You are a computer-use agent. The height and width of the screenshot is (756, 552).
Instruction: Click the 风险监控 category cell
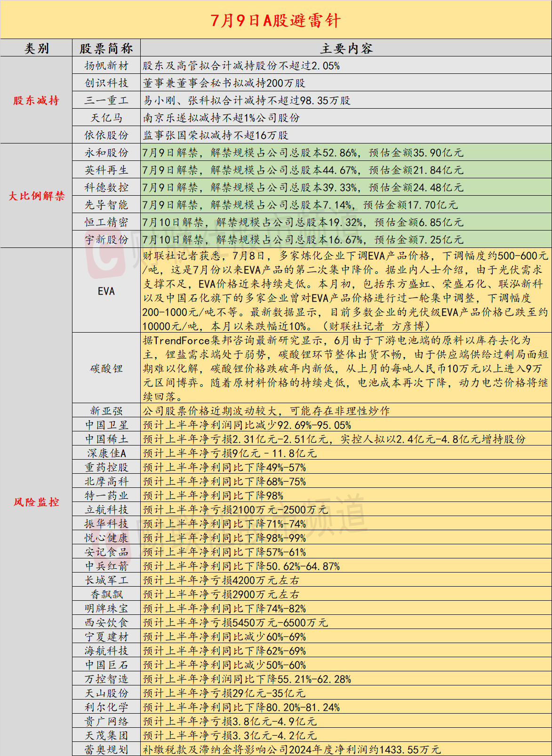(x=36, y=502)
